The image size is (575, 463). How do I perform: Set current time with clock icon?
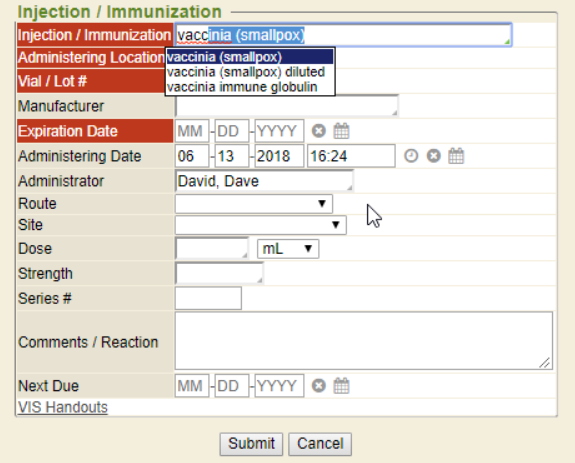coord(411,156)
